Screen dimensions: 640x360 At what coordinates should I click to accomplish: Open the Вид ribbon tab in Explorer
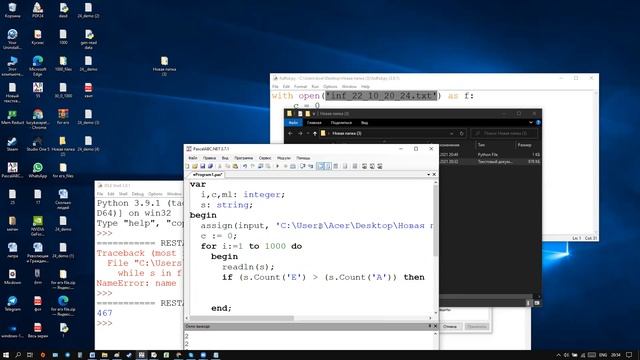(364, 122)
